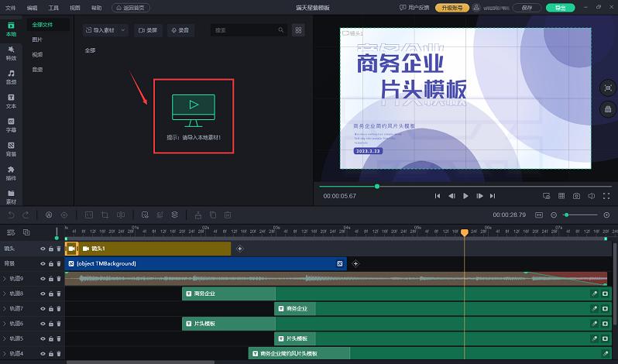Take a snapshot with the camera icon
Viewport: 618px width, 364px height.
(577, 196)
